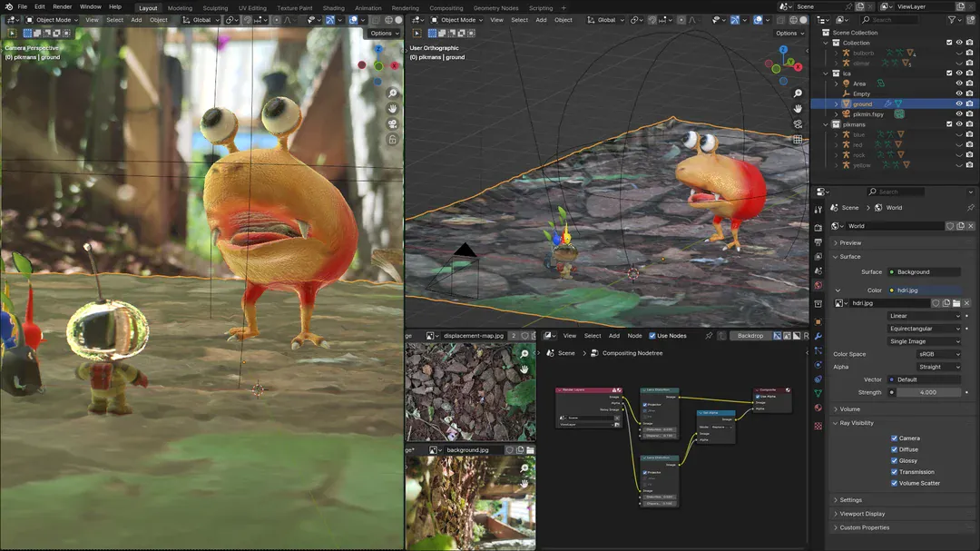
Task: Open the File menu
Action: pos(23,7)
